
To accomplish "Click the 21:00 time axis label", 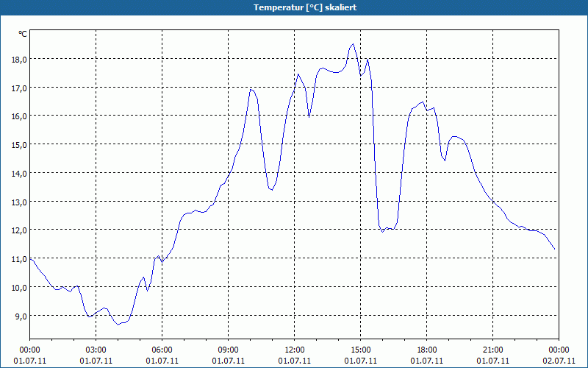I will 492,350.
